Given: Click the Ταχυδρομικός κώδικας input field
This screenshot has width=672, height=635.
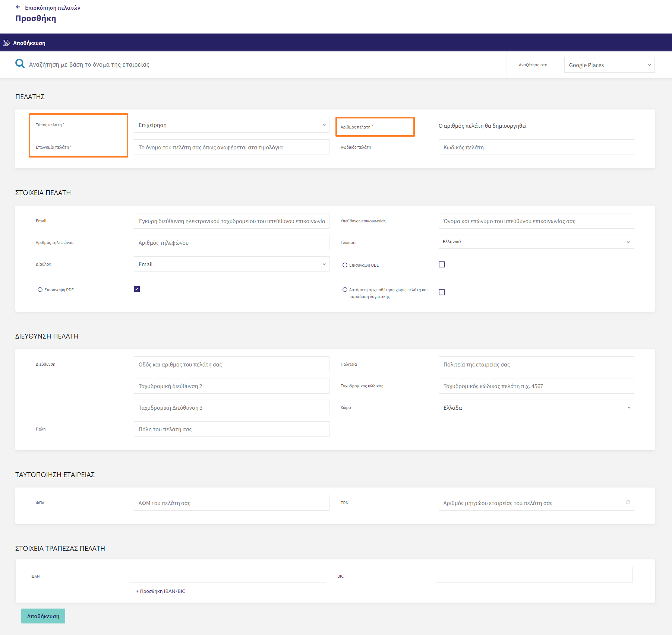Looking at the screenshot, I should pyautogui.click(x=536, y=386).
